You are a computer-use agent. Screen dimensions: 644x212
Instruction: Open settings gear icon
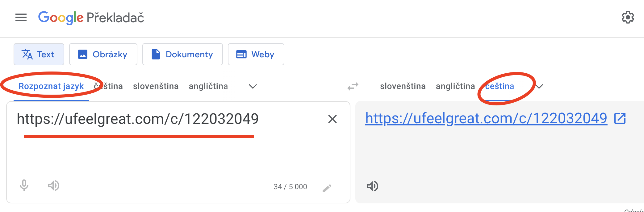pos(628,17)
